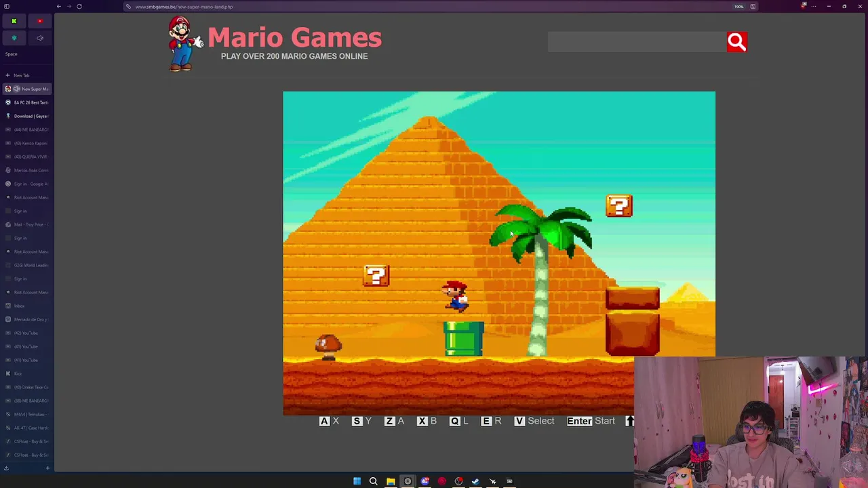Switch to the (43) Kendo Kaponi tab
Image resolution: width=868 pixels, height=488 pixels.
pos(27,143)
